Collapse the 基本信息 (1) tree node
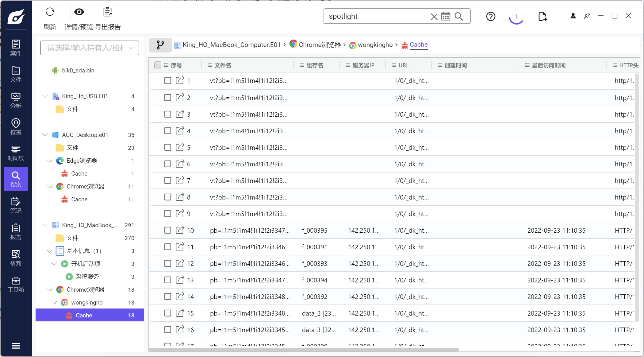 50,251
